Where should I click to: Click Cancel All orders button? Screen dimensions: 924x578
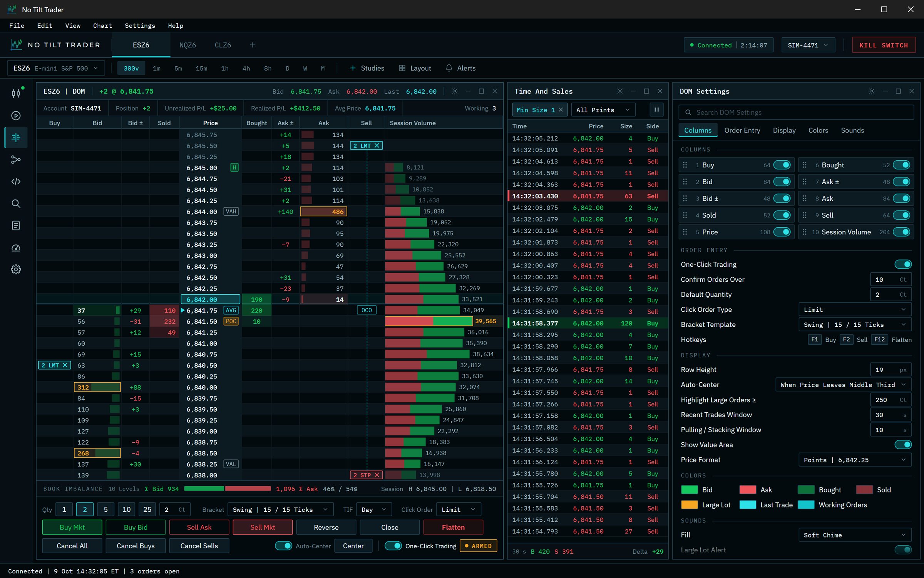[72, 546]
